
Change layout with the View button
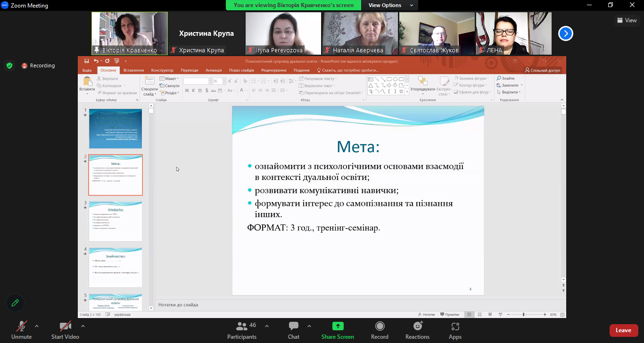pyautogui.click(x=627, y=20)
